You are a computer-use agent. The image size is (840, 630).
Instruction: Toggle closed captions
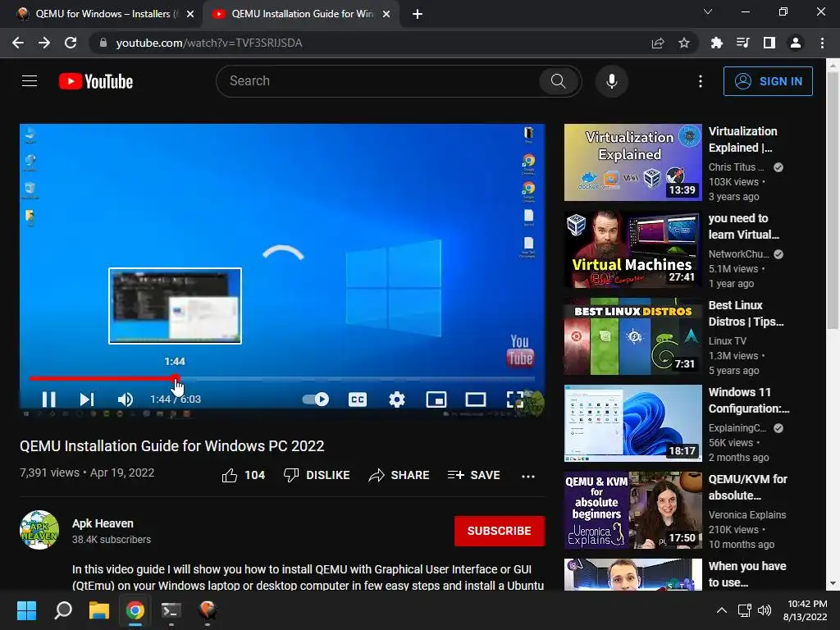coord(358,399)
